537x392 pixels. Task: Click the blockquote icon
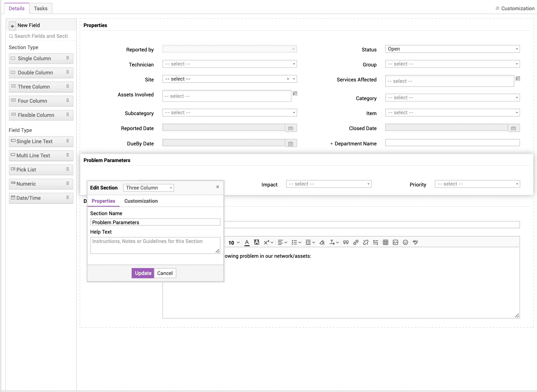(x=346, y=242)
